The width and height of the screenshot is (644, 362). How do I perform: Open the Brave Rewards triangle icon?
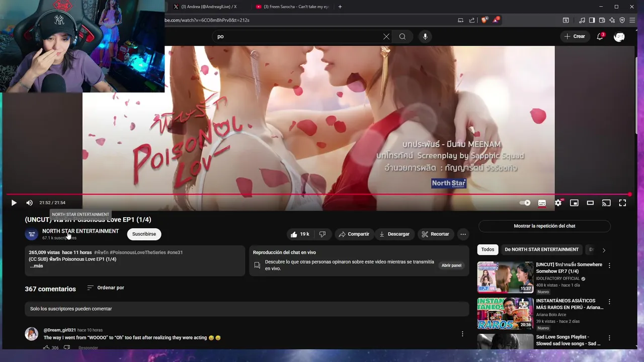click(x=496, y=20)
